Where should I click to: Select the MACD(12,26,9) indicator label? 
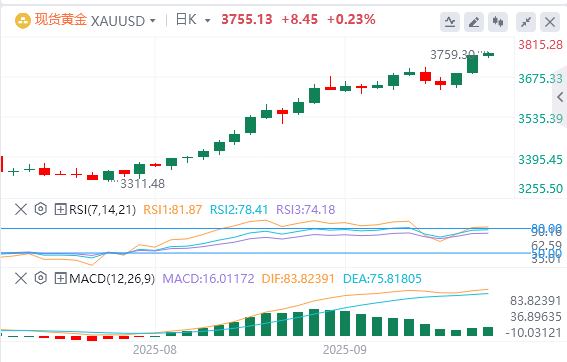tap(112, 278)
